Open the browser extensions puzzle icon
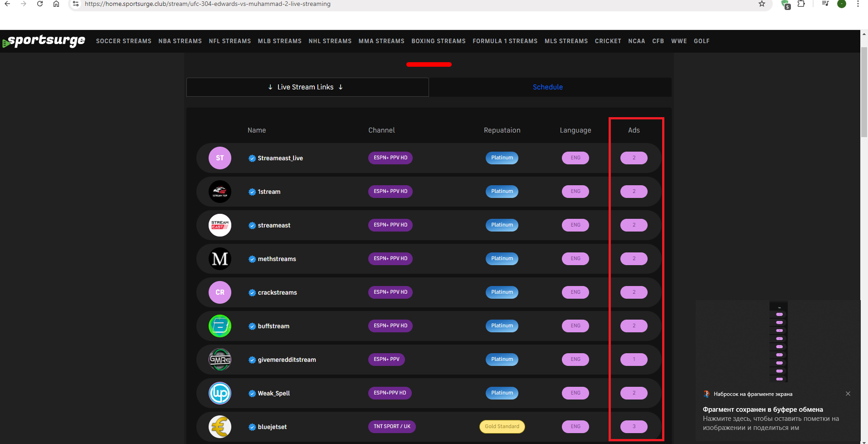 (801, 4)
